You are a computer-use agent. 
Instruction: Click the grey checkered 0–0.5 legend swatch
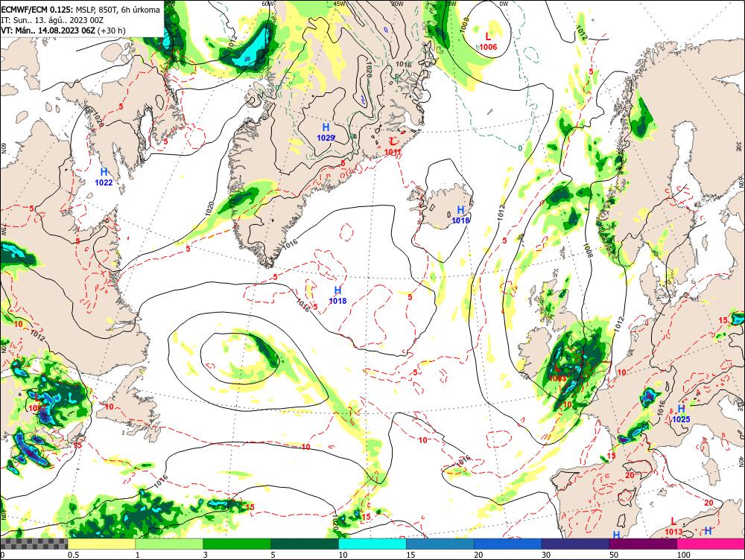point(34,544)
